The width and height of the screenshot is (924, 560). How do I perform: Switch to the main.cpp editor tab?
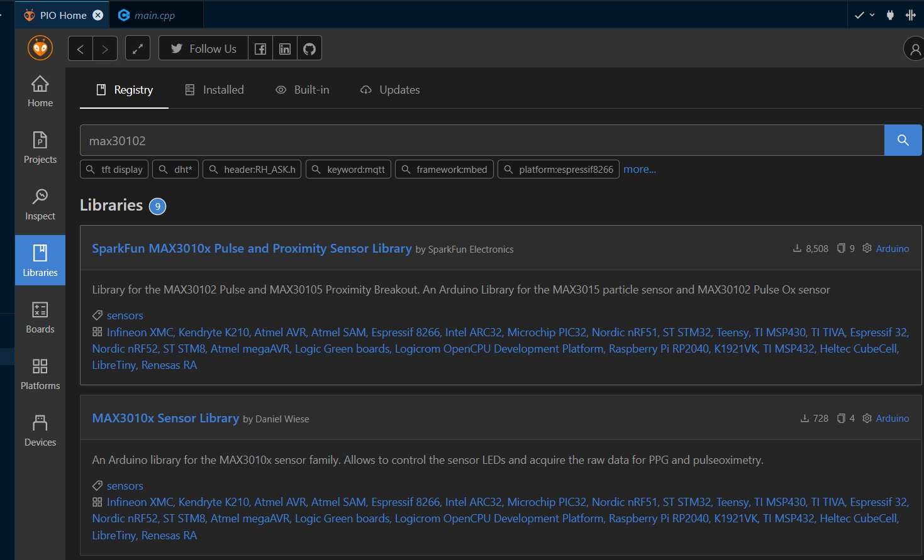click(154, 15)
